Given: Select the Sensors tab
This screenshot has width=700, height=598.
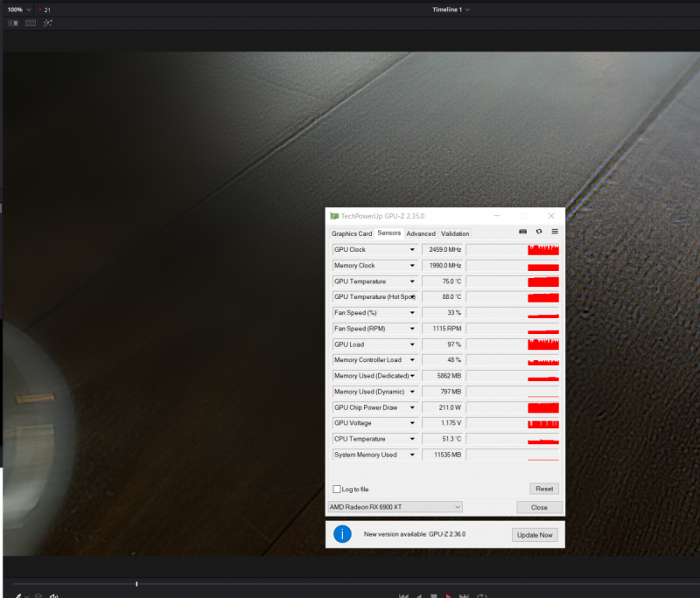Looking at the screenshot, I should pos(389,233).
